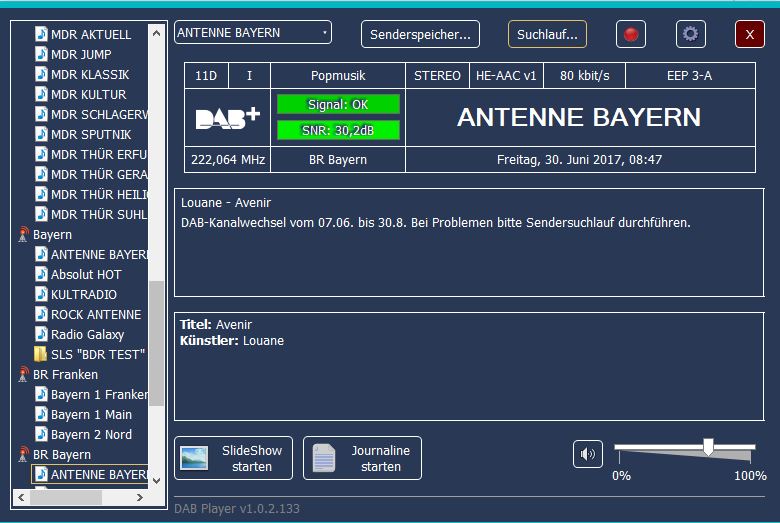The image size is (780, 523).
Task: Start the SlideShow viewer
Action: coord(234,458)
